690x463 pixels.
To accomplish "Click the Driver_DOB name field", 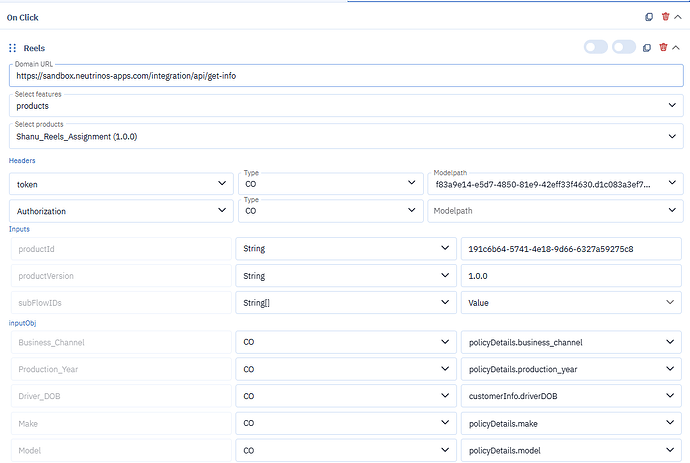I will point(121,396).
